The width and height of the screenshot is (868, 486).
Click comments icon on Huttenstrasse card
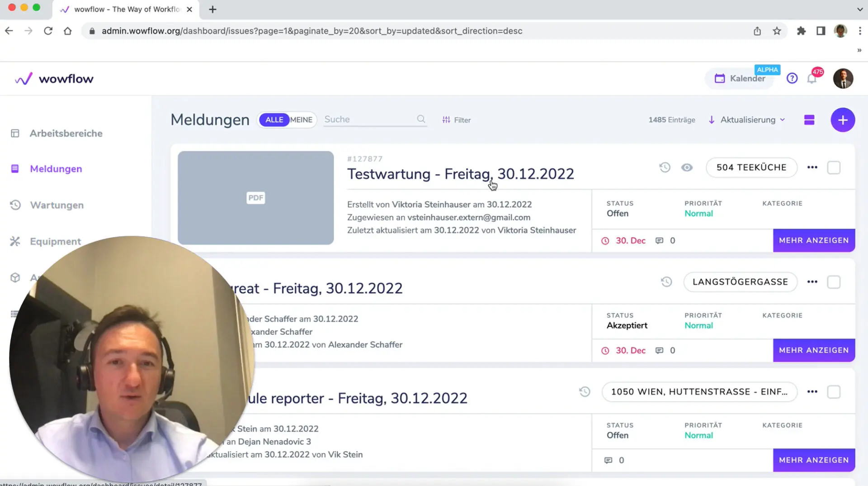[609, 461]
